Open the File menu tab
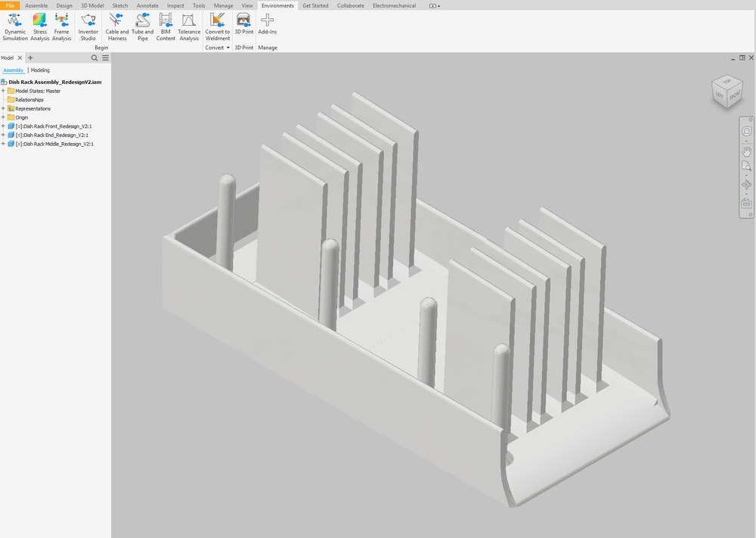Image resolution: width=756 pixels, height=538 pixels. click(x=10, y=6)
